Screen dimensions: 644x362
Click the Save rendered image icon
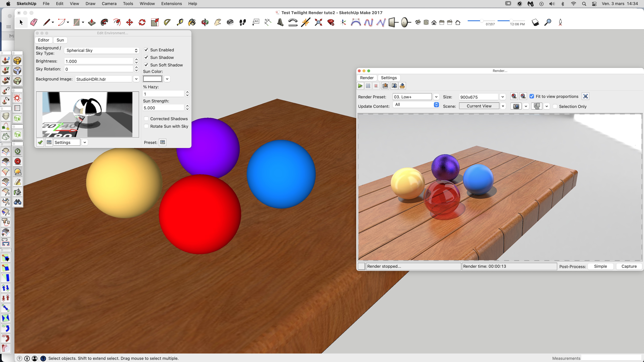[385, 86]
